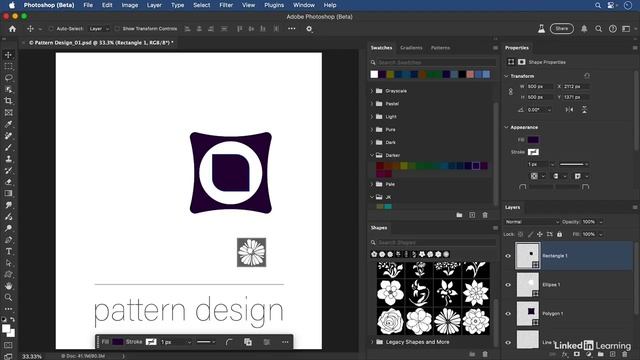640x360 pixels.
Task: Select the Path Selection arrow tool
Action: click(x=9, y=263)
